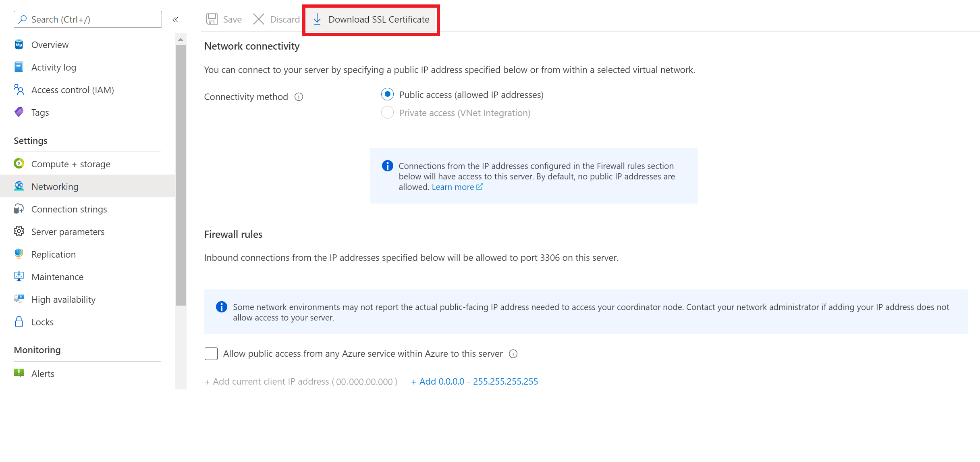Click the Overview navigation icon
The height and width of the screenshot is (462, 980).
pyautogui.click(x=19, y=44)
